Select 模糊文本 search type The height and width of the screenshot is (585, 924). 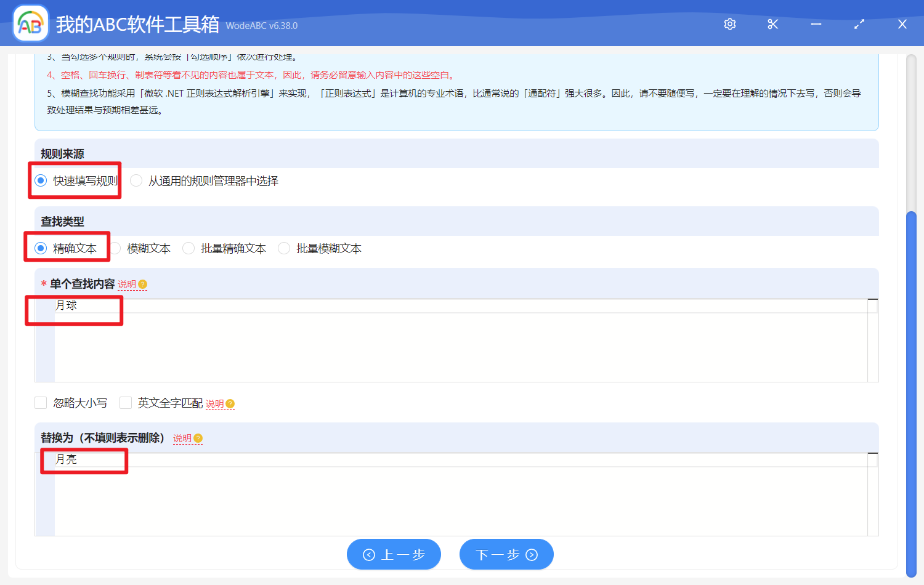coord(116,248)
